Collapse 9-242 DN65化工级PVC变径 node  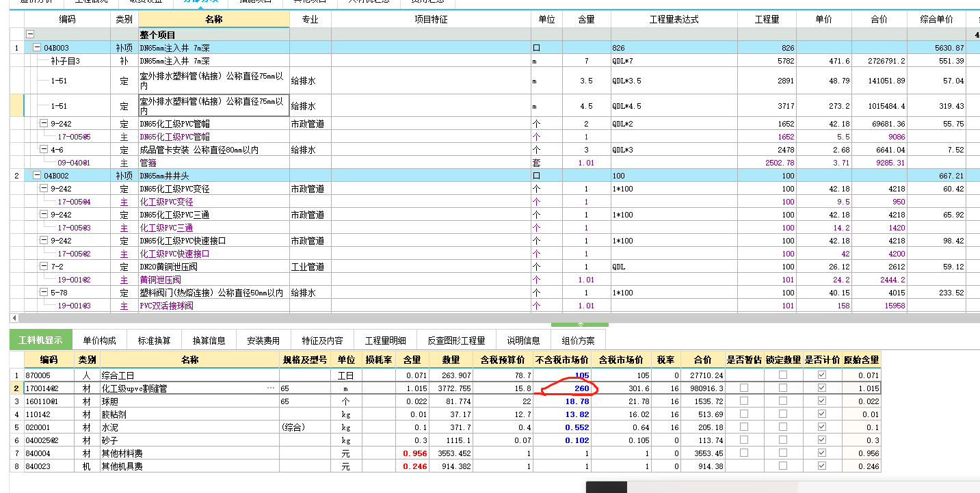[44, 189]
